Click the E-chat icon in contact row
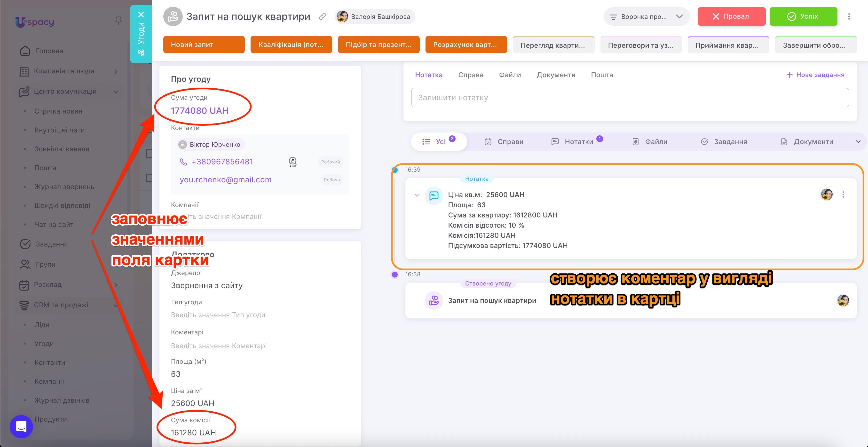The height and width of the screenshot is (447, 868). (292, 162)
